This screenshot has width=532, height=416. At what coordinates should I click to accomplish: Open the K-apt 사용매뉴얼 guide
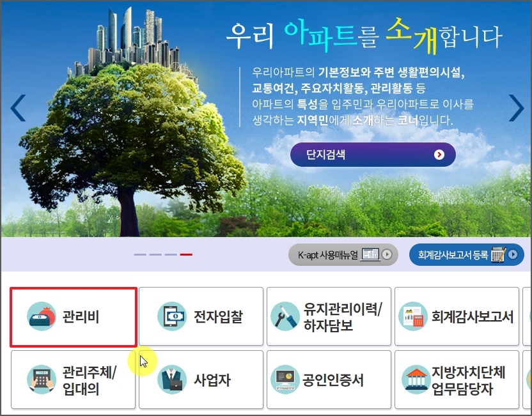[343, 254]
